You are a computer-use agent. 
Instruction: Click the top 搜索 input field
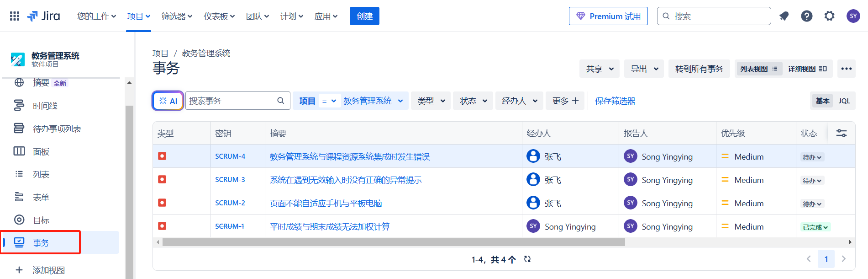click(x=714, y=16)
